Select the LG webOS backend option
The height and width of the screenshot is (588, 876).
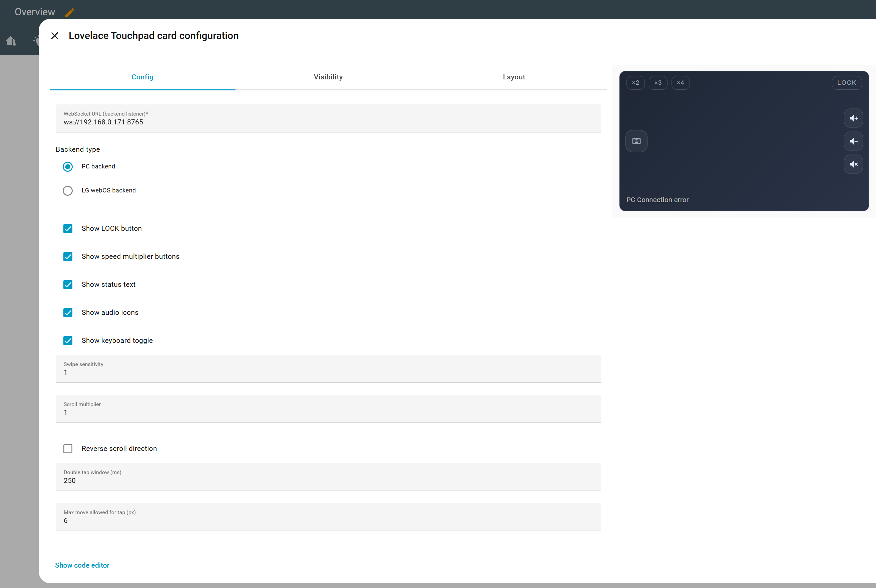(x=68, y=190)
